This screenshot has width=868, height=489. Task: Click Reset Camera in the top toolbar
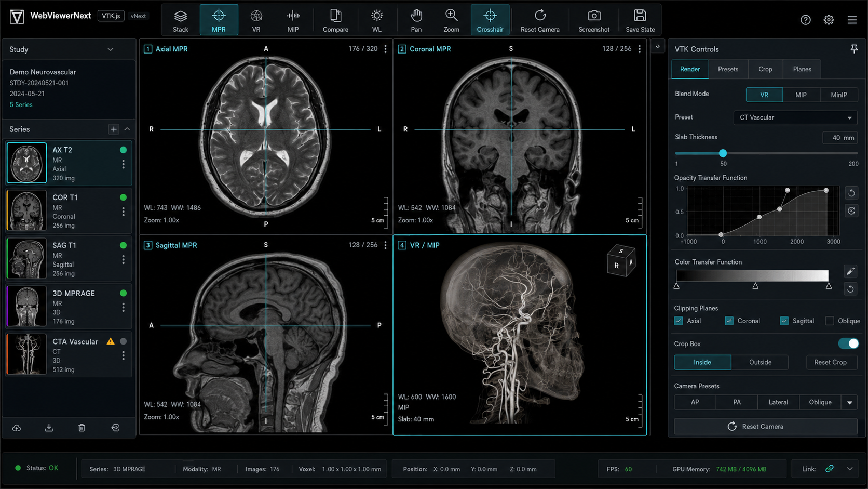(540, 20)
